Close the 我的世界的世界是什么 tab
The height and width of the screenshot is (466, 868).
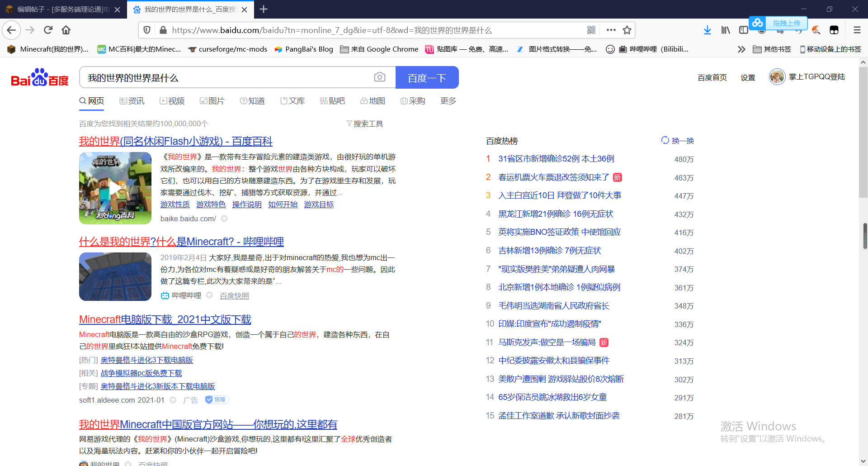245,10
